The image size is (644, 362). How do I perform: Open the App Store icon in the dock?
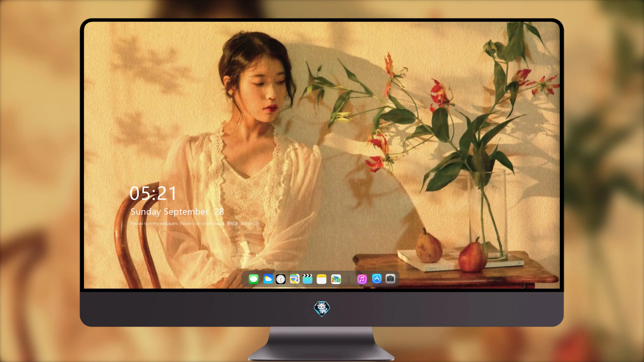click(377, 279)
